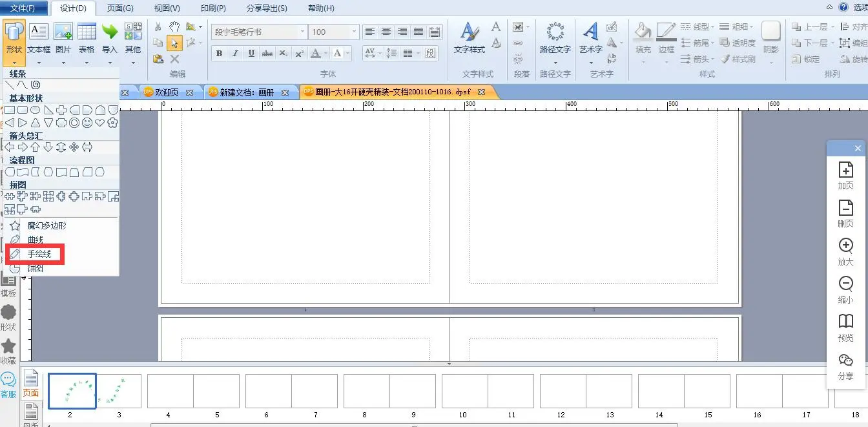Expand the font size dropdown showing 100
868x427 pixels.
(x=354, y=32)
